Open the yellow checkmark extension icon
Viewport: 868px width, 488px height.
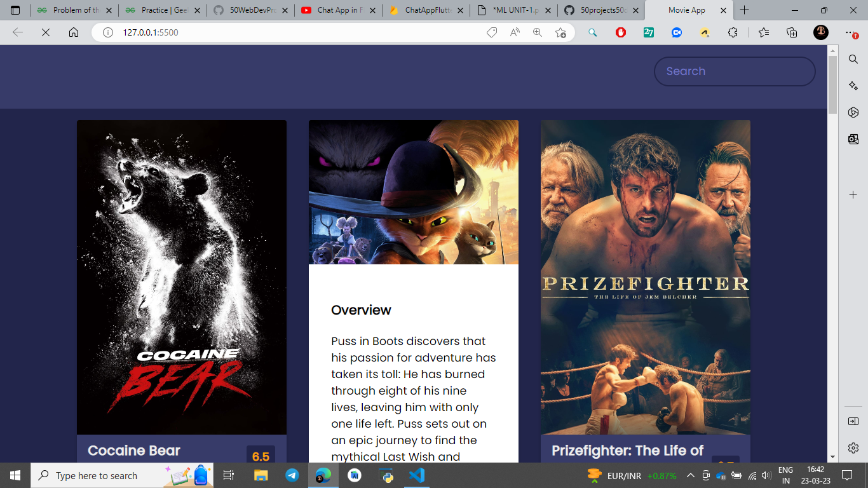click(x=705, y=32)
